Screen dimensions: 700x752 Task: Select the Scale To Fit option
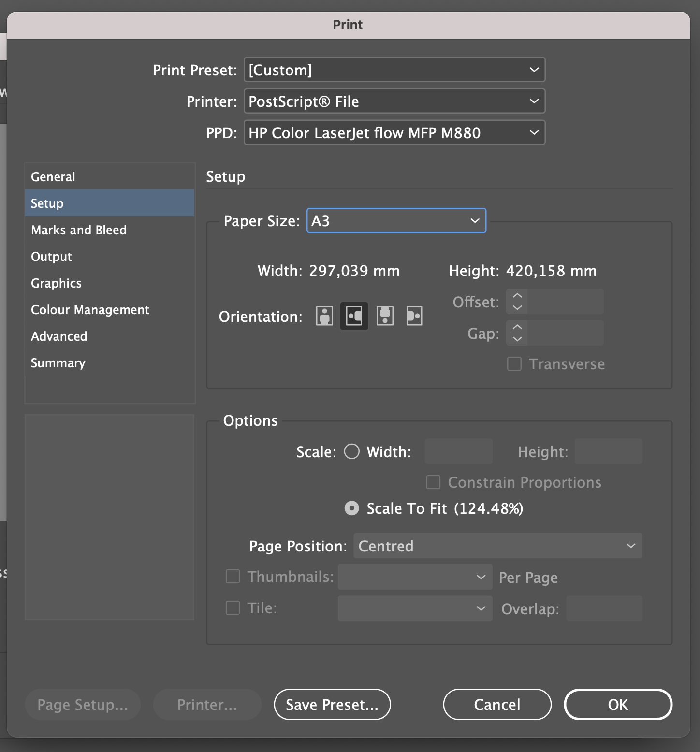pyautogui.click(x=352, y=508)
